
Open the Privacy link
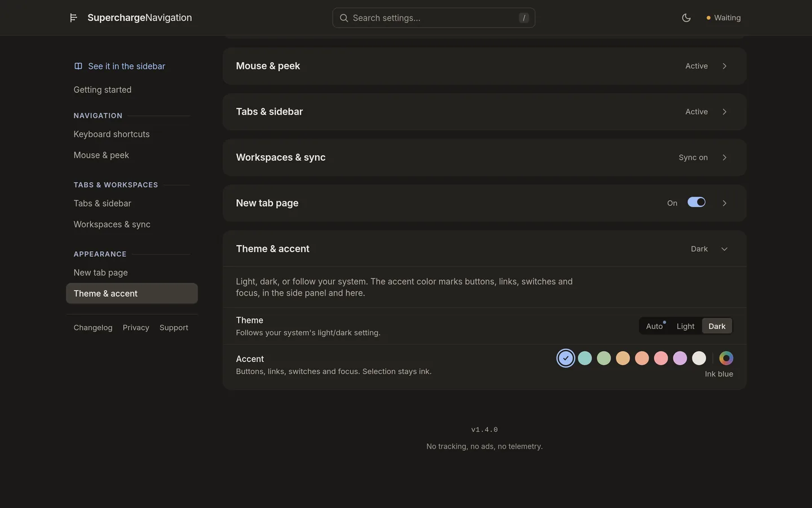pos(136,327)
